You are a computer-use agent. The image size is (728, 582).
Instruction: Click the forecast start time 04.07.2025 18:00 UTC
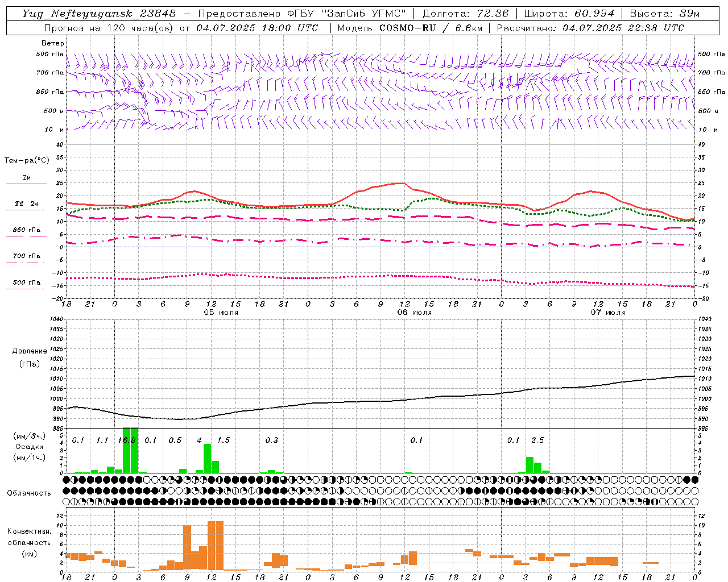coord(257,28)
